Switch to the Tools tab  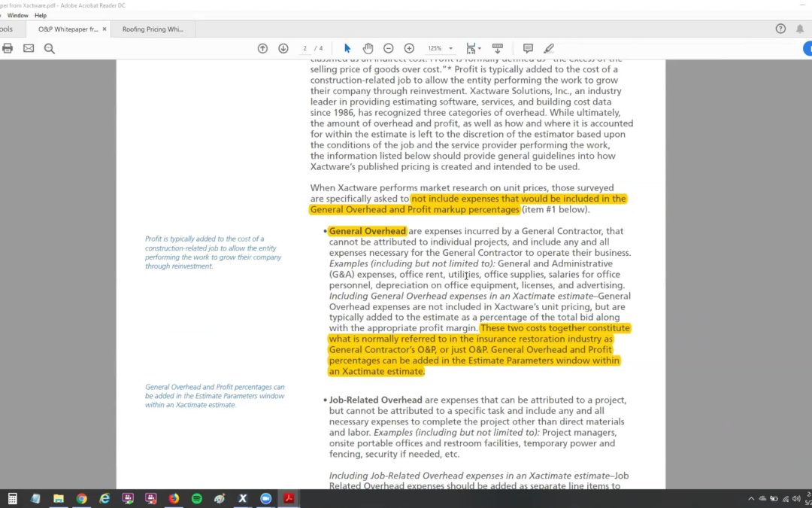point(6,29)
